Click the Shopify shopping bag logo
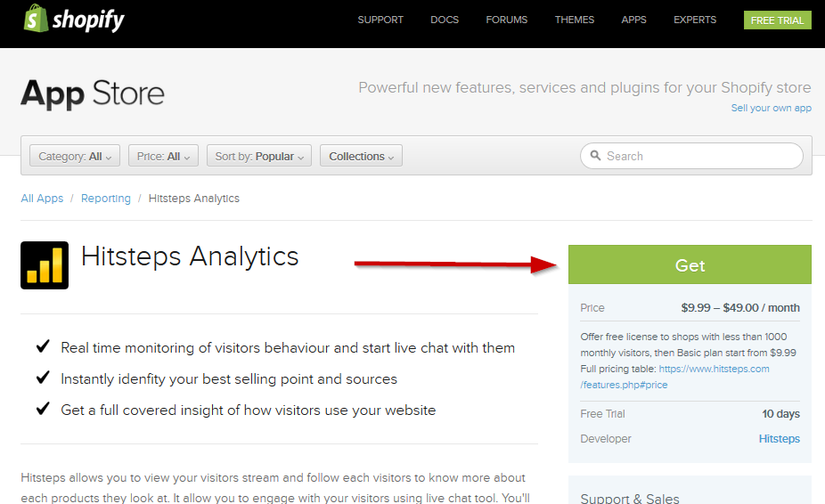 click(x=36, y=19)
